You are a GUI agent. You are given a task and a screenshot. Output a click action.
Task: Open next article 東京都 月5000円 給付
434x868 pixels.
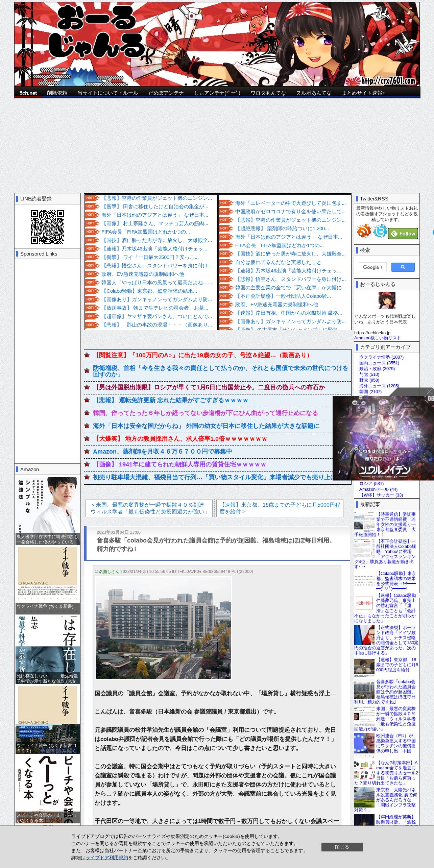click(x=280, y=508)
